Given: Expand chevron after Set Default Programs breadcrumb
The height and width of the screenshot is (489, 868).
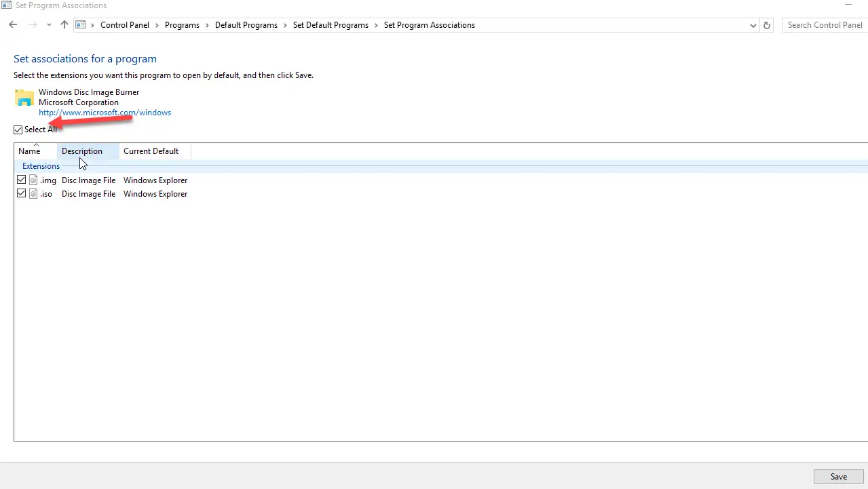Looking at the screenshot, I should point(376,25).
